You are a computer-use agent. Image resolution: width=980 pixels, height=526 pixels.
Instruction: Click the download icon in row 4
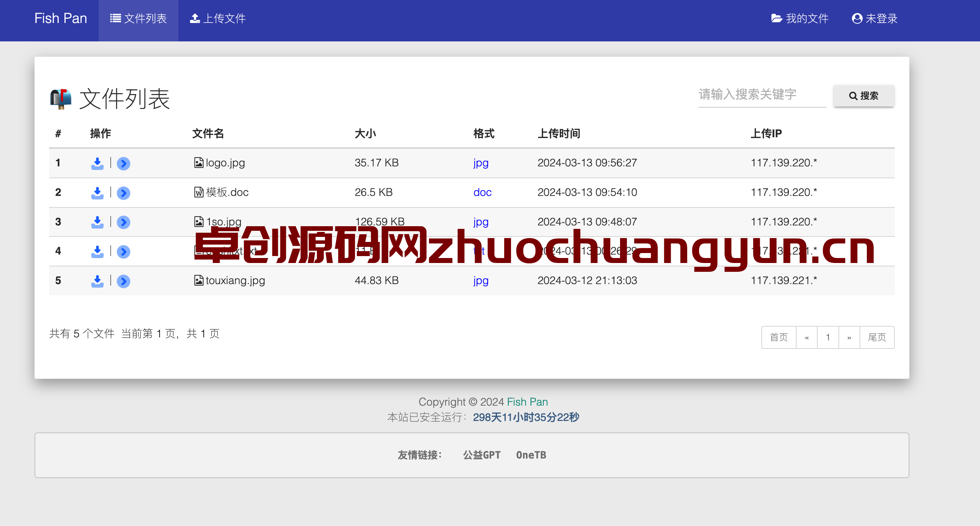97,251
